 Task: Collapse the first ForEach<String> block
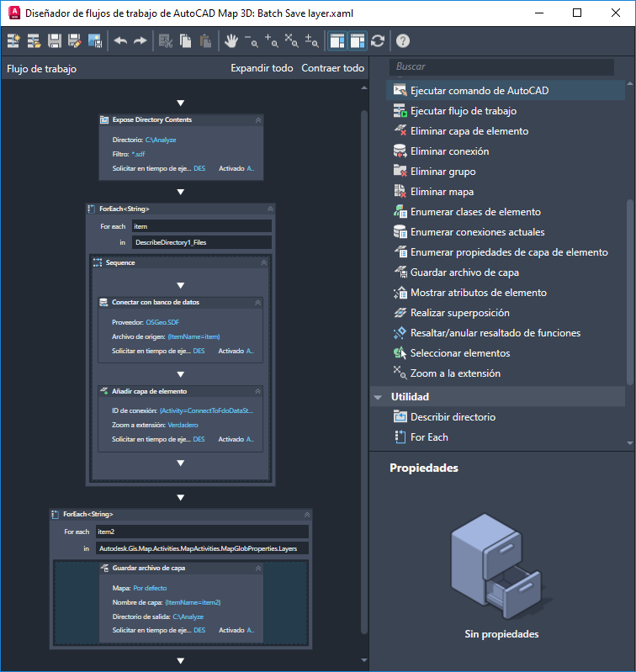pos(270,209)
